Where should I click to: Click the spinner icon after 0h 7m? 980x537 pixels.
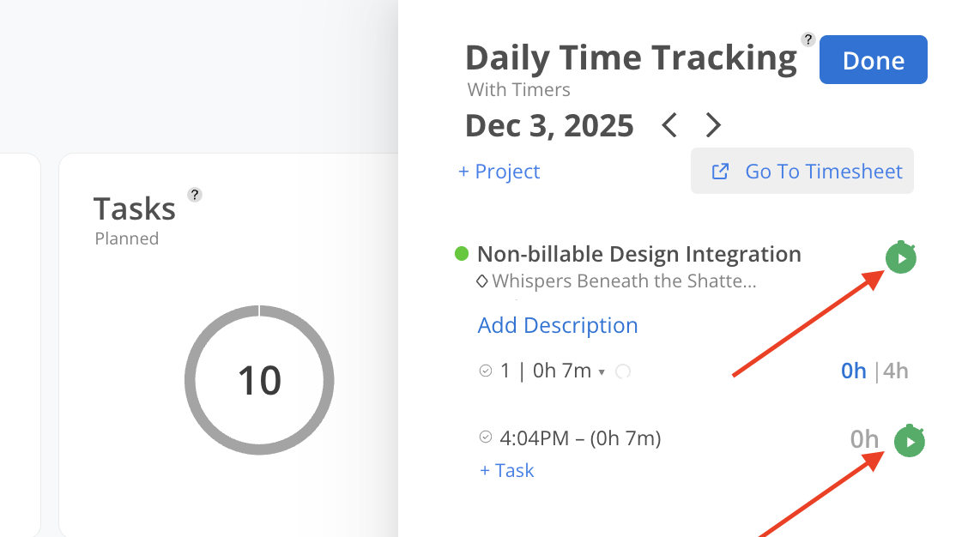624,371
